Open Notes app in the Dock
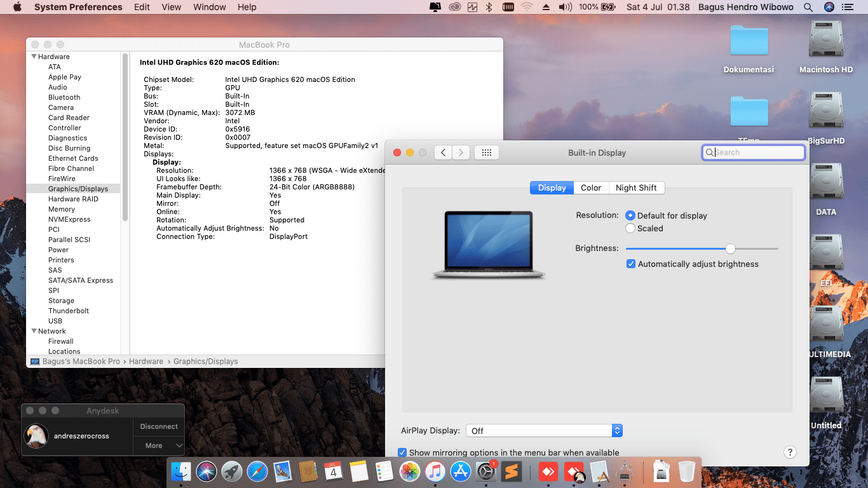Viewport: 868px width, 488px height. pos(359,471)
